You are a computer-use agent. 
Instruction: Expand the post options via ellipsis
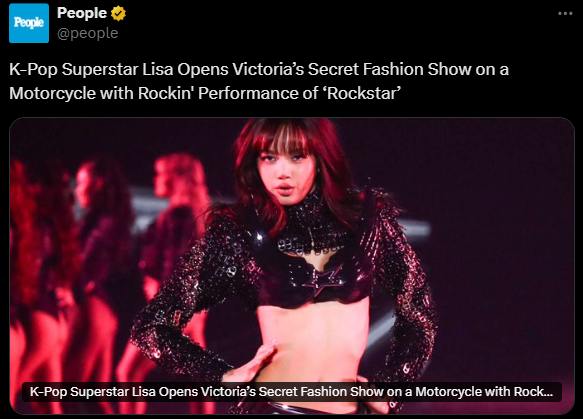565,14
